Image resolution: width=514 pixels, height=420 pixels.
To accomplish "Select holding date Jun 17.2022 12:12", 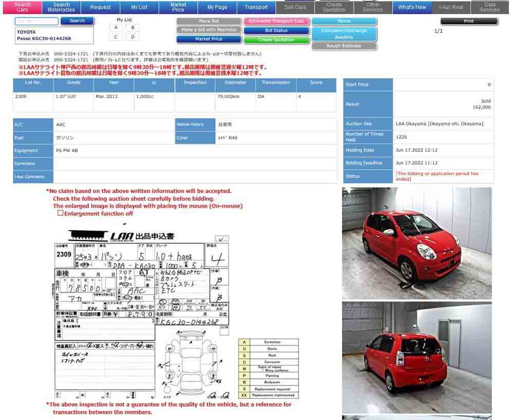I will pyautogui.click(x=417, y=150).
